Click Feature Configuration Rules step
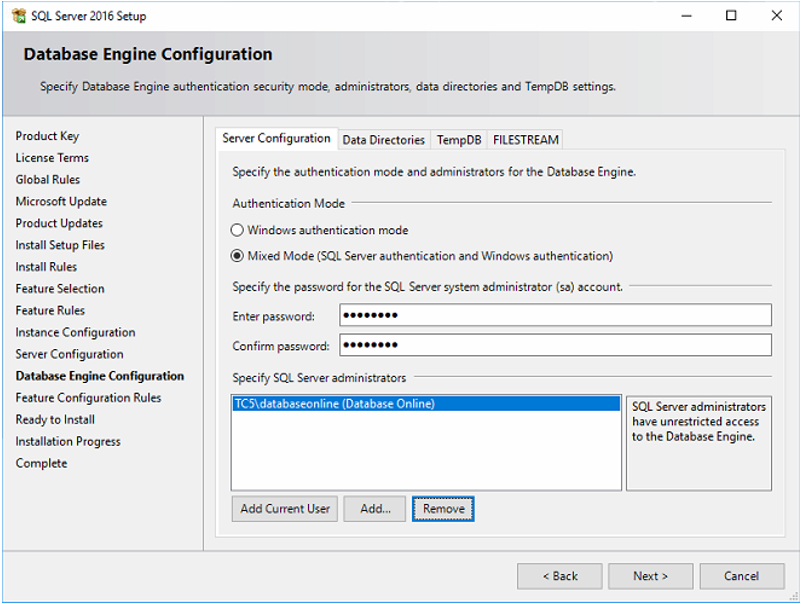This screenshot has width=802, height=604. 88,398
